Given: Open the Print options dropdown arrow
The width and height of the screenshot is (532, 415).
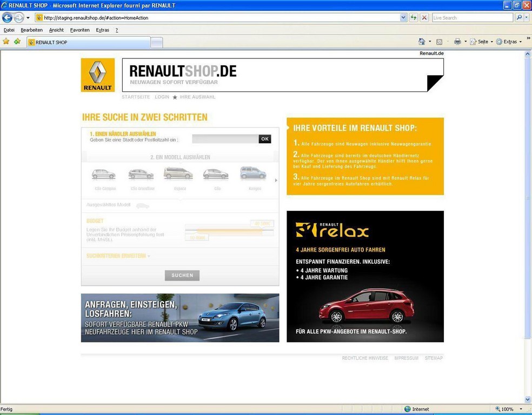Looking at the screenshot, I should click(x=465, y=42).
